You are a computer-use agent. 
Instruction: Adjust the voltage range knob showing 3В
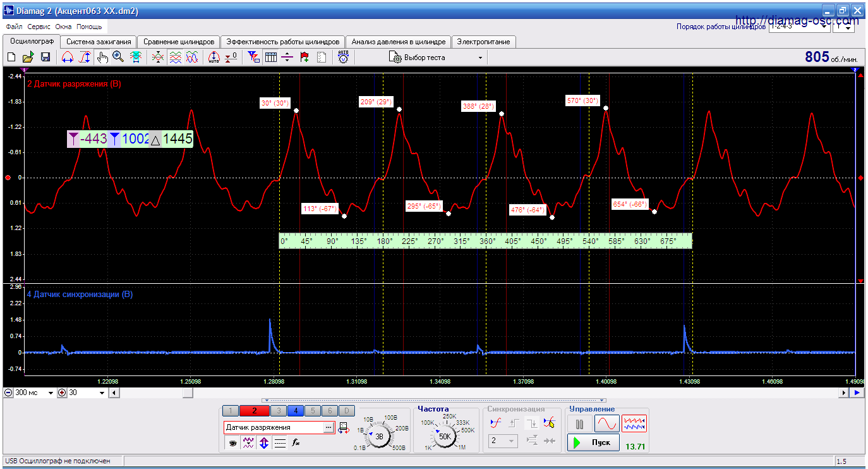click(379, 435)
